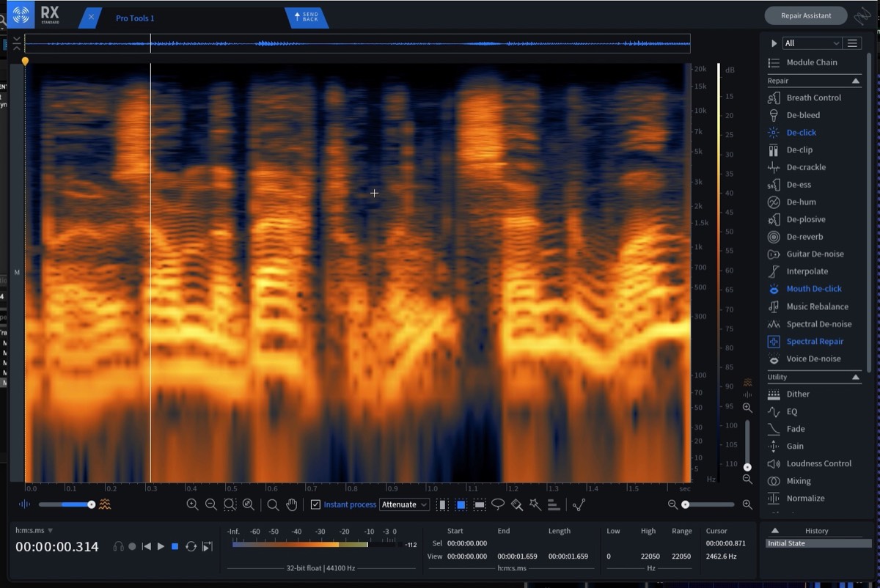The image size is (880, 588).
Task: Select the magic wand tool
Action: tap(535, 504)
